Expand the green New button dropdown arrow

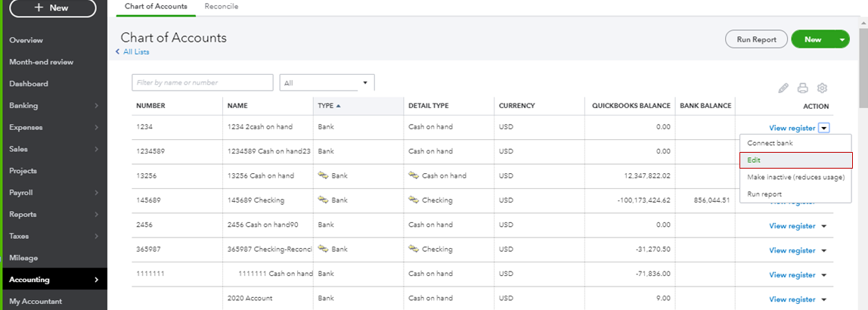coord(842,39)
